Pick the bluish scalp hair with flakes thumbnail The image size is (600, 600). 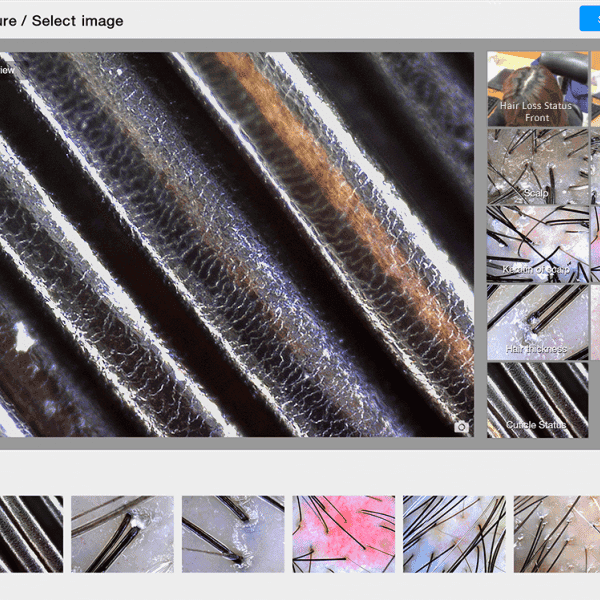pos(233,534)
